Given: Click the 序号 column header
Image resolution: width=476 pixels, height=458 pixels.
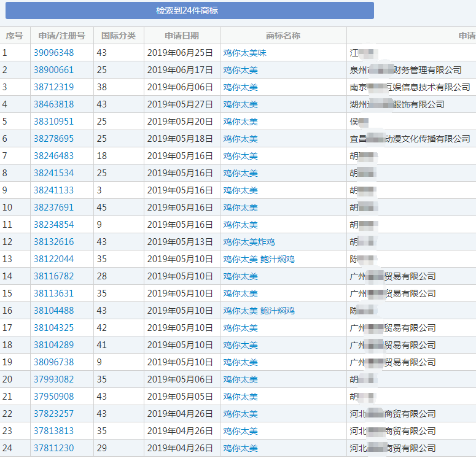Looking at the screenshot, I should click(x=15, y=36).
